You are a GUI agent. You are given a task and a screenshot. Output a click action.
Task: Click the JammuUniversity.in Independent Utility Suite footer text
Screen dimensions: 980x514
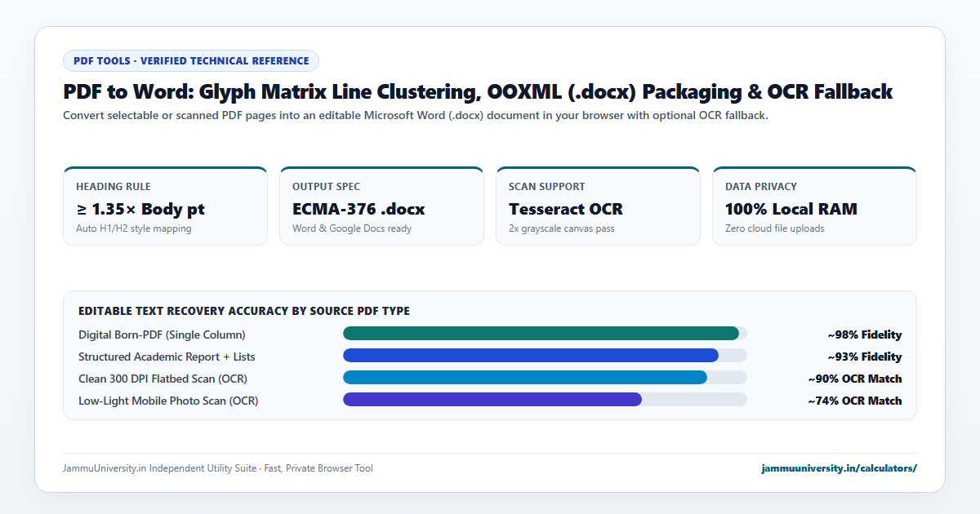pos(218,468)
